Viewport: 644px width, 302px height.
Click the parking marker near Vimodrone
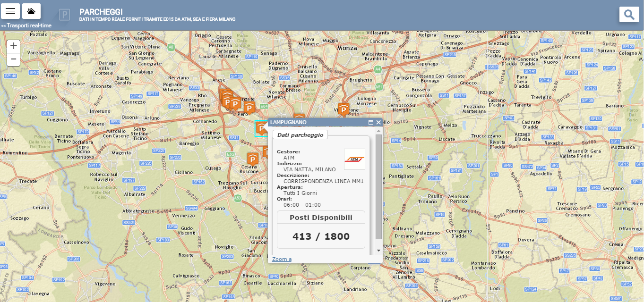coord(343,109)
